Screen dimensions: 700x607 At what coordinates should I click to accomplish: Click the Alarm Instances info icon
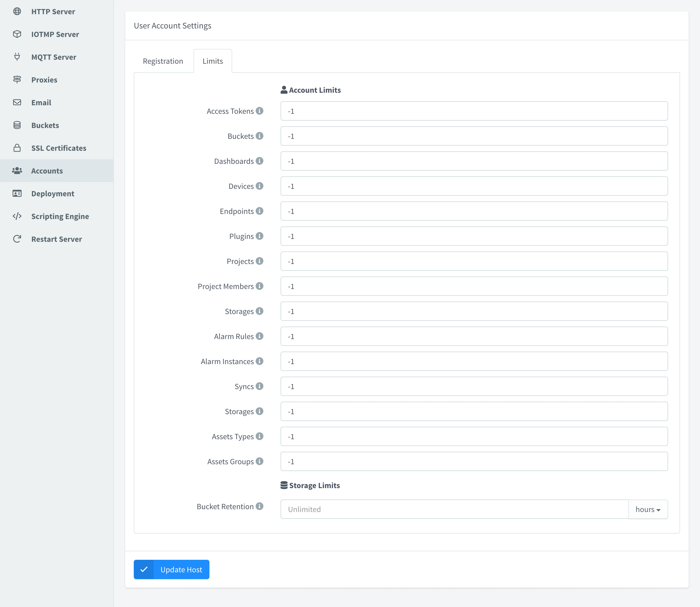pyautogui.click(x=260, y=361)
